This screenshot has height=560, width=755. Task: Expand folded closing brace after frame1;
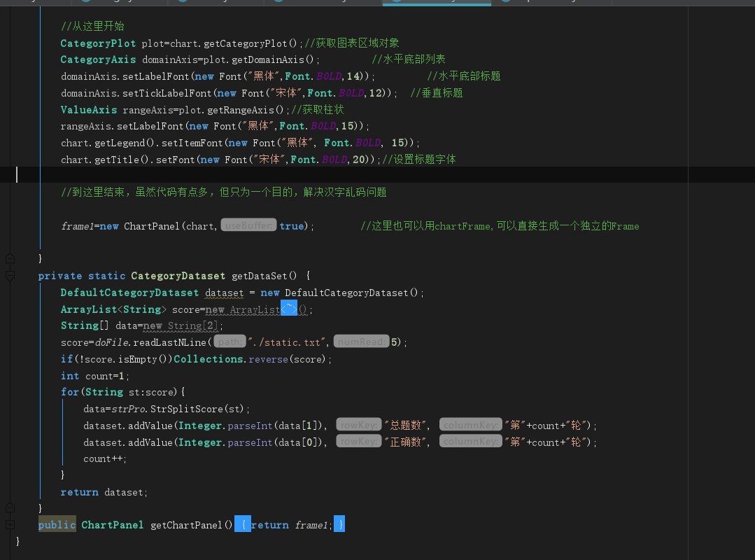tap(339, 524)
